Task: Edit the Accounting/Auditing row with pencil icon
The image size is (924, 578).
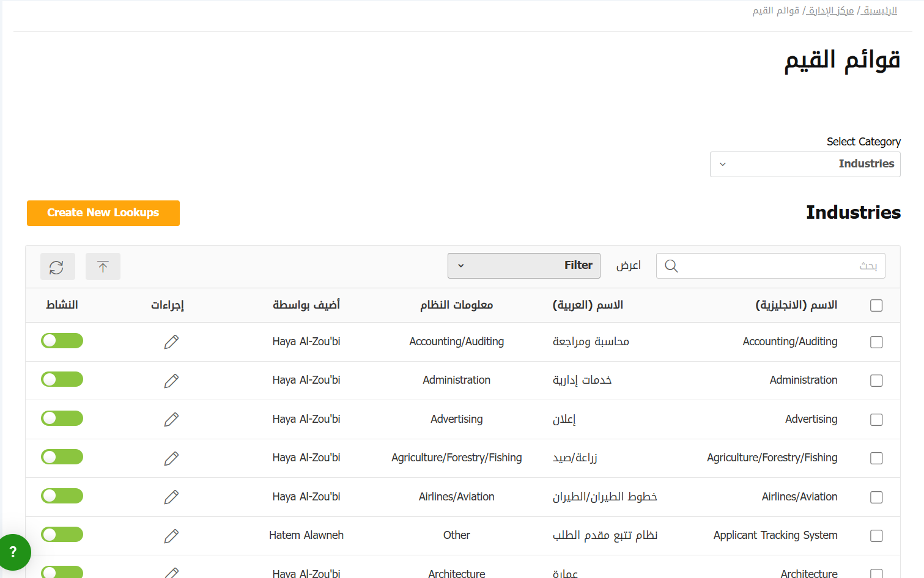Action: (171, 342)
